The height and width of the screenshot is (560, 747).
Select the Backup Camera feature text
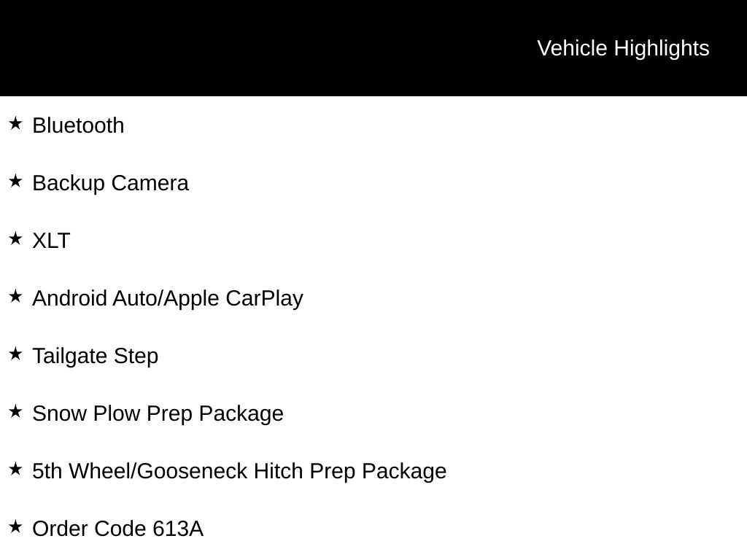(110, 183)
